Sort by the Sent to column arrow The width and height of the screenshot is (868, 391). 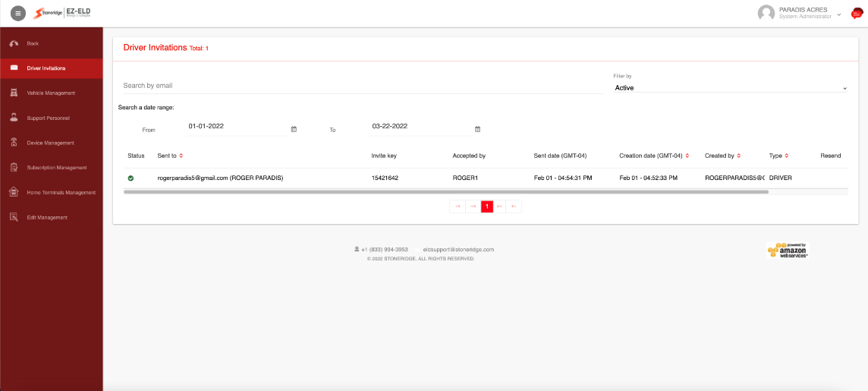[181, 156]
